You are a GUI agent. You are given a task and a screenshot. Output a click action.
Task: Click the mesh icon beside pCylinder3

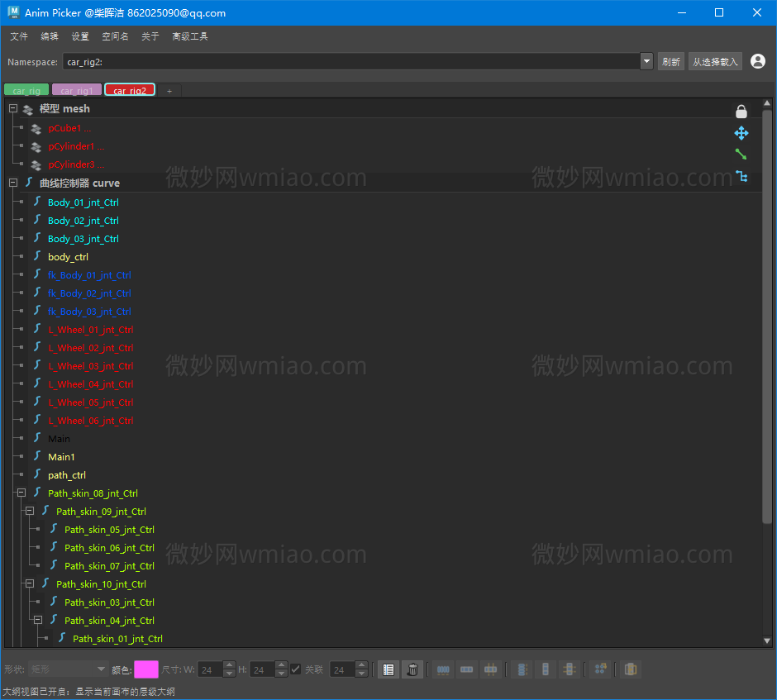tap(36, 165)
